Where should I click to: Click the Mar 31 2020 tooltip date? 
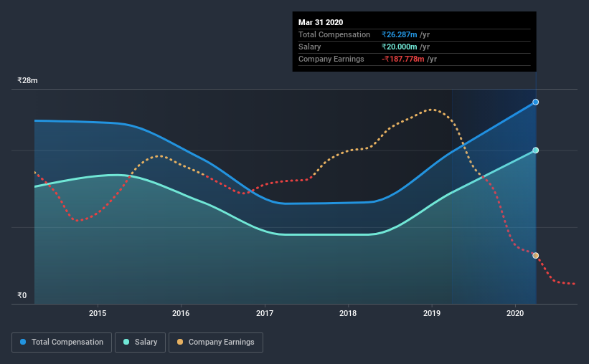pos(321,22)
